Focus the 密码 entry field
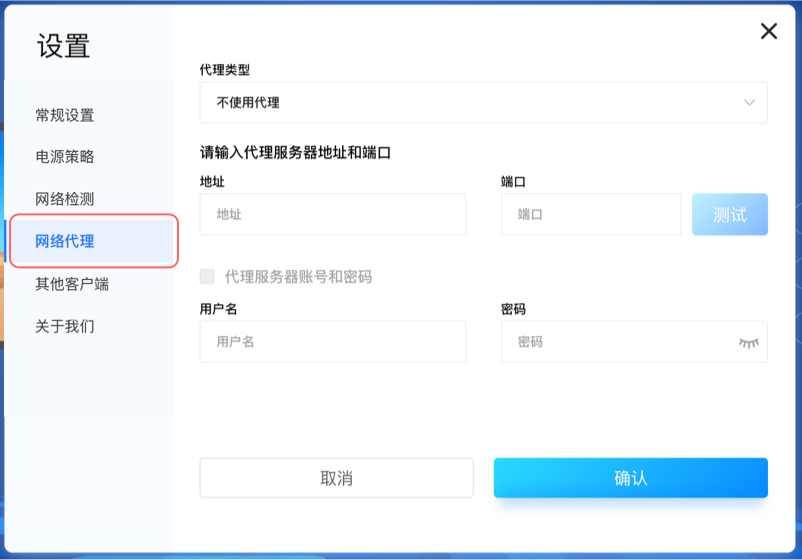Screen dimensions: 802x560 (620, 342)
